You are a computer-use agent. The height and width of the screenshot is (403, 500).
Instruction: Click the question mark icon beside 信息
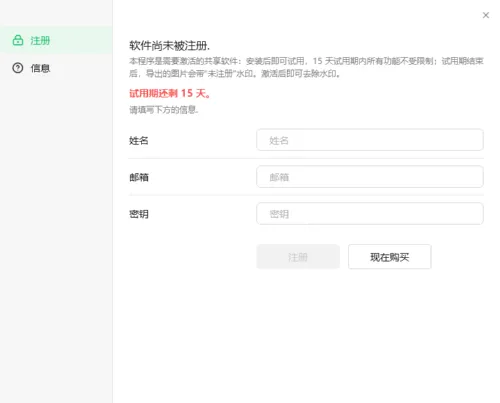(18, 68)
